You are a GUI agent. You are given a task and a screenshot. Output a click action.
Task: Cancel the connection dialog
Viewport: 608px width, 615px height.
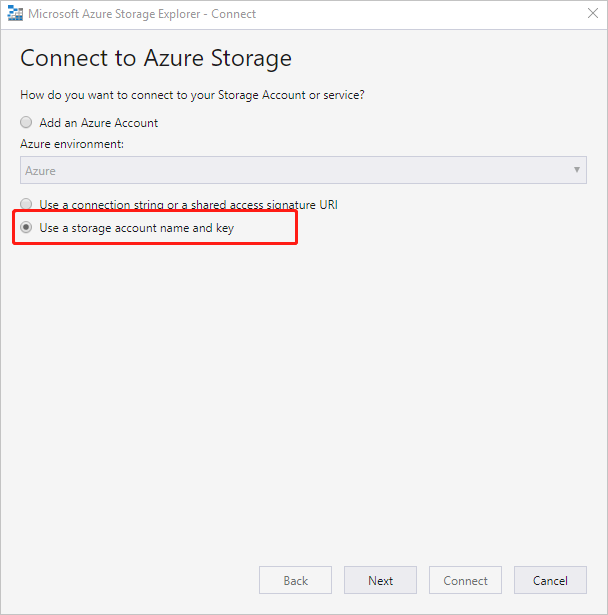point(550,580)
